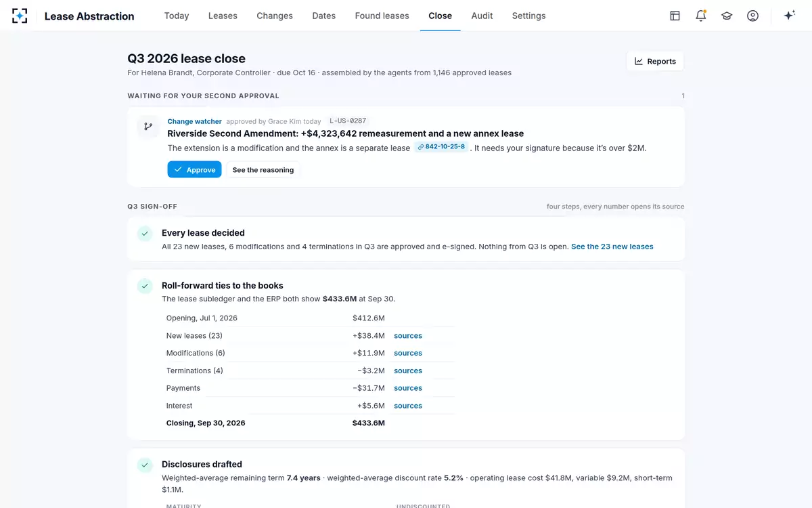Click the Riverside Second Amendment headline

tap(345, 133)
